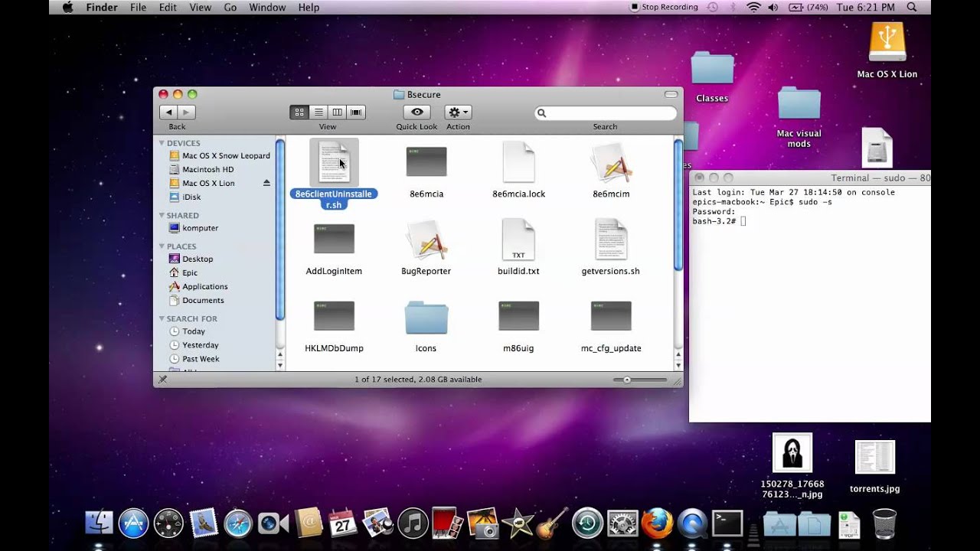980x551 pixels.
Task: Select the buildid.txt file
Action: (518, 240)
